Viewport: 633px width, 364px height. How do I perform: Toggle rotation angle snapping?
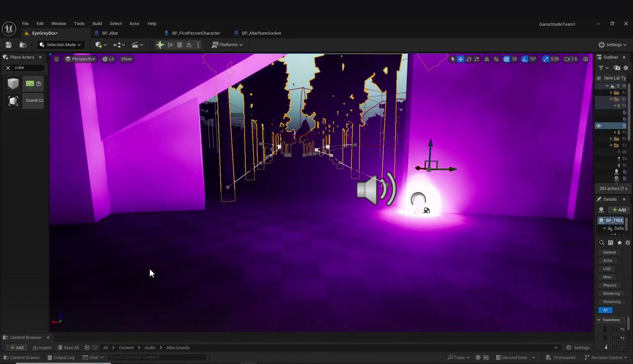click(x=525, y=59)
